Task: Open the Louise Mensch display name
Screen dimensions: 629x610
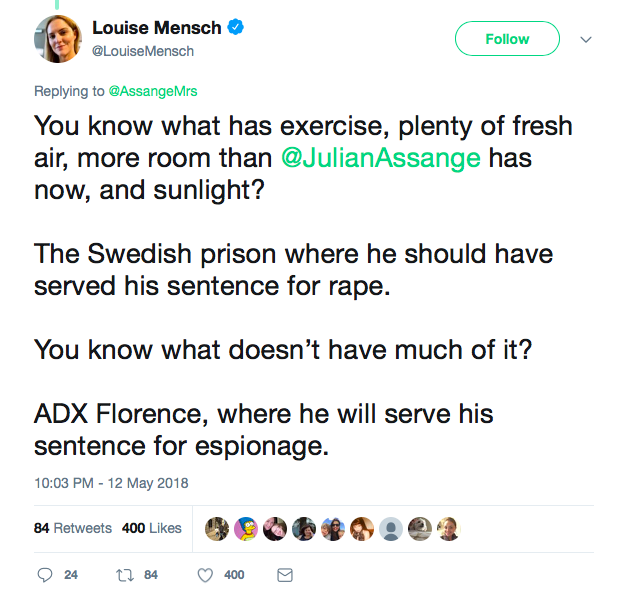Action: [x=157, y=28]
